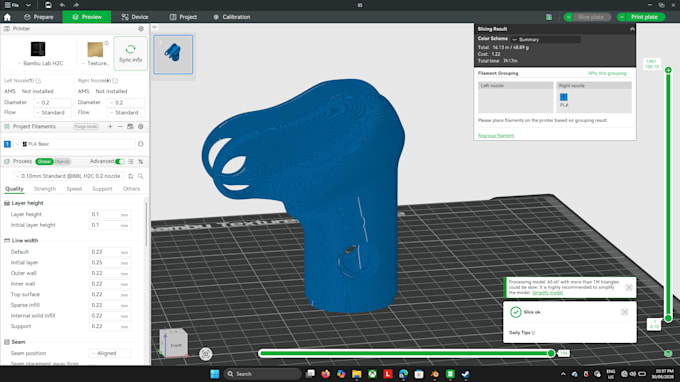
Task: Switch to the Prepare tab
Action: click(x=39, y=17)
